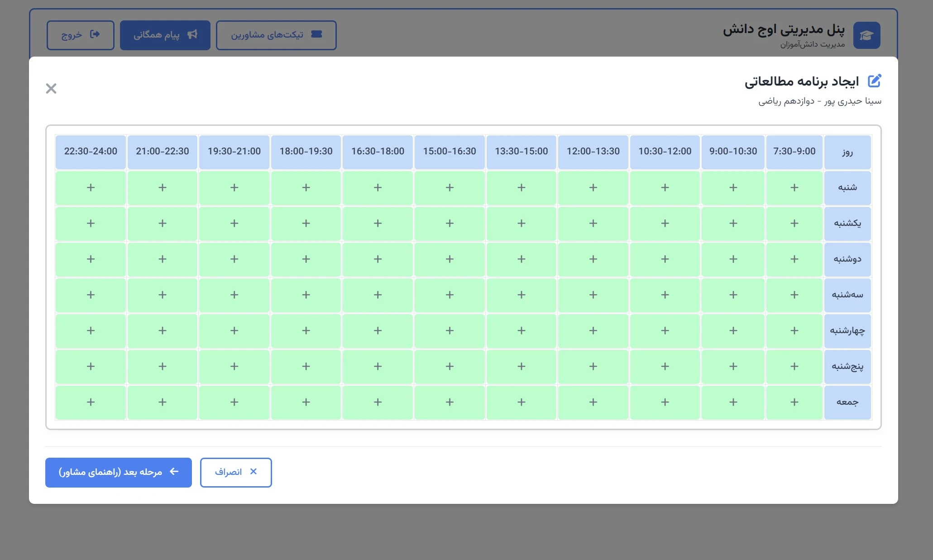Add session for دوشنبه at 13:30-15:00
Image resolution: width=933 pixels, height=560 pixels.
(522, 259)
